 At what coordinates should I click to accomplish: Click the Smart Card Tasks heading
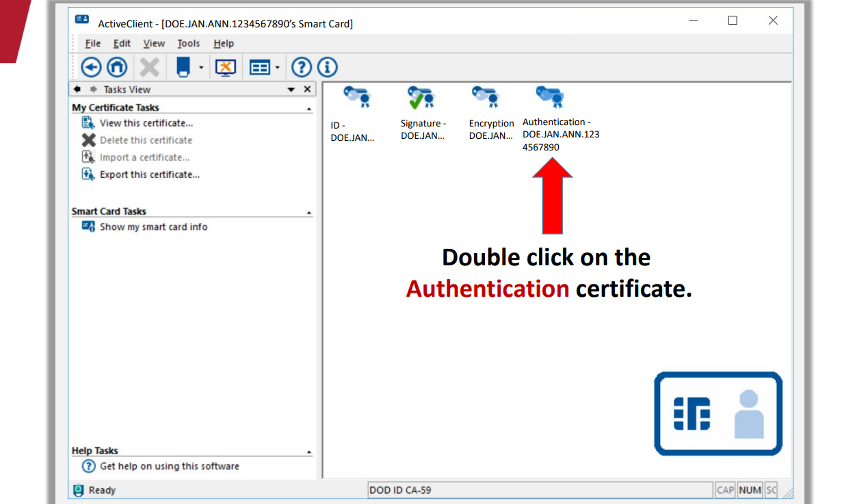click(x=109, y=211)
